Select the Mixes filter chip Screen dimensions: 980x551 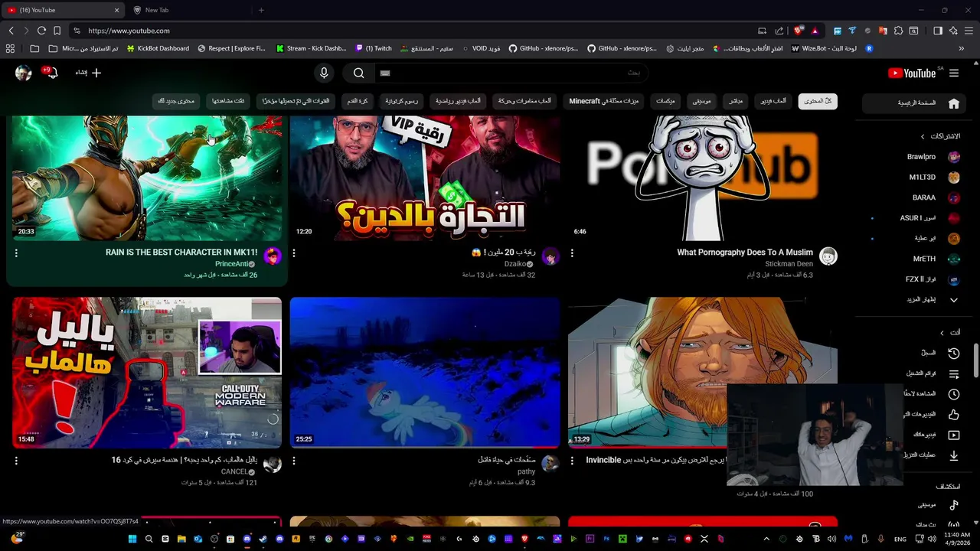point(666,101)
